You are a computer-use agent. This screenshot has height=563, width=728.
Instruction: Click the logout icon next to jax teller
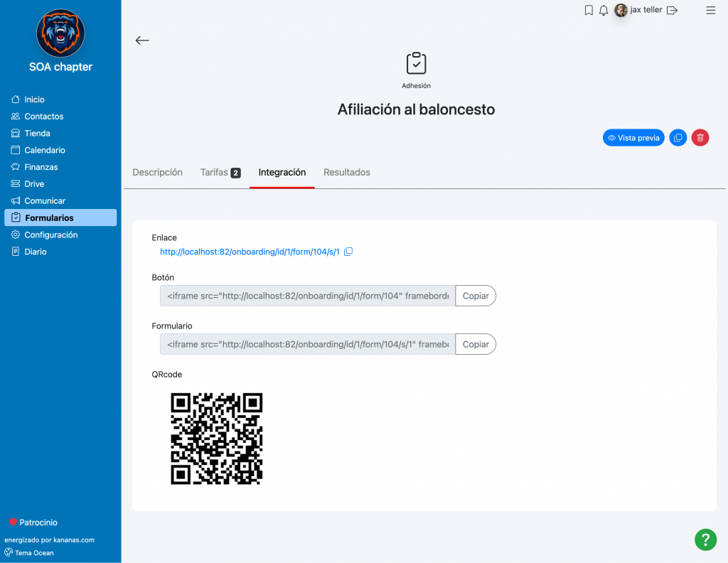672,10
